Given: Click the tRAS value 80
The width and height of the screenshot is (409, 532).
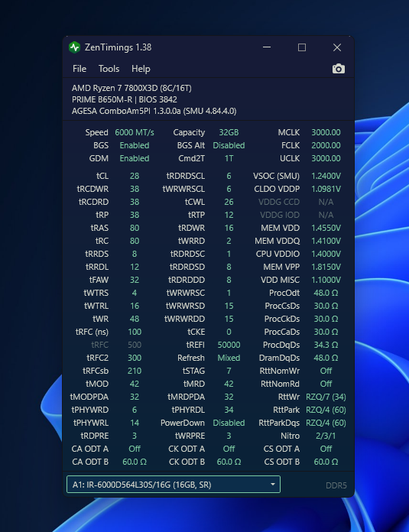Looking at the screenshot, I should 135,228.
